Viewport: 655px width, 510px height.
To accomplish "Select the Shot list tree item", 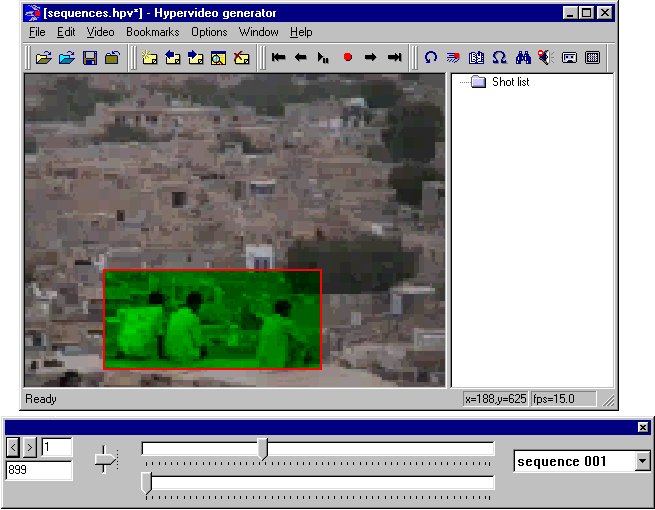I will click(510, 82).
